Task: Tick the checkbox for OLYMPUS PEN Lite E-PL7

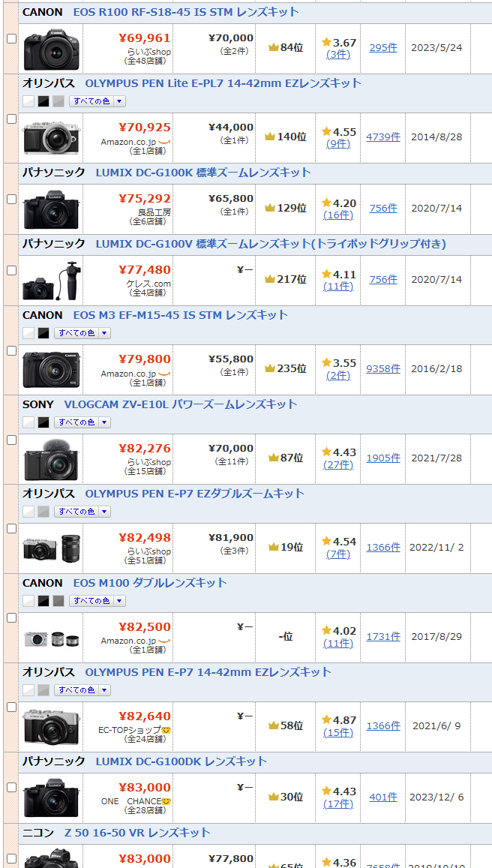Action: click(x=11, y=119)
